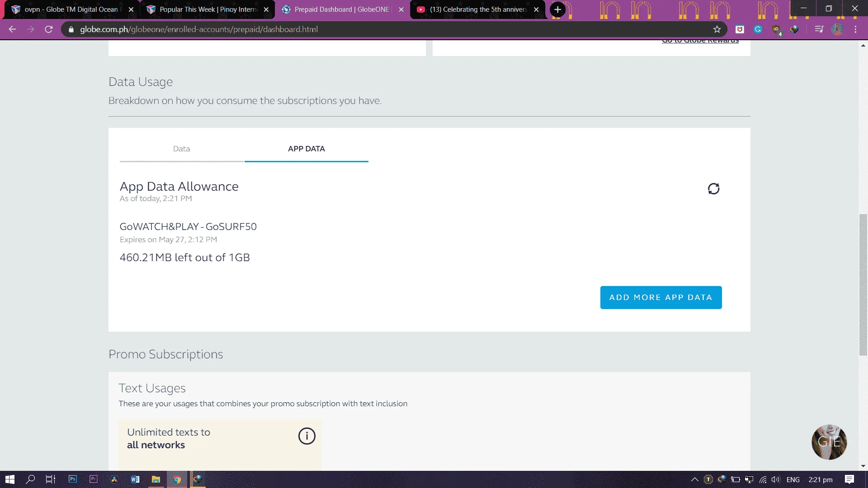
Task: Open the Windows Start menu
Action: click(10, 479)
